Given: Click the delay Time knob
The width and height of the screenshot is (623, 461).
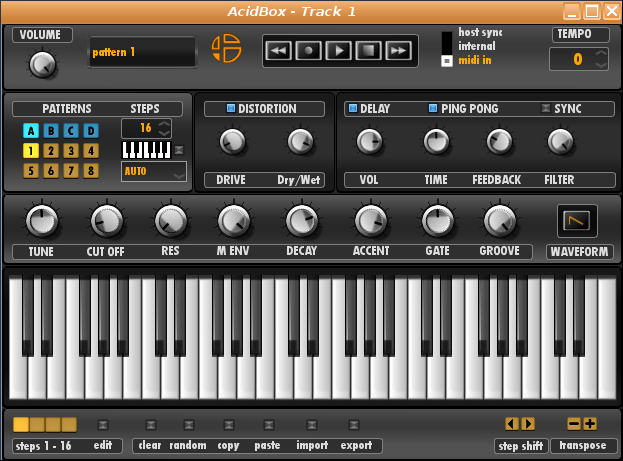Looking at the screenshot, I should pos(436,141).
